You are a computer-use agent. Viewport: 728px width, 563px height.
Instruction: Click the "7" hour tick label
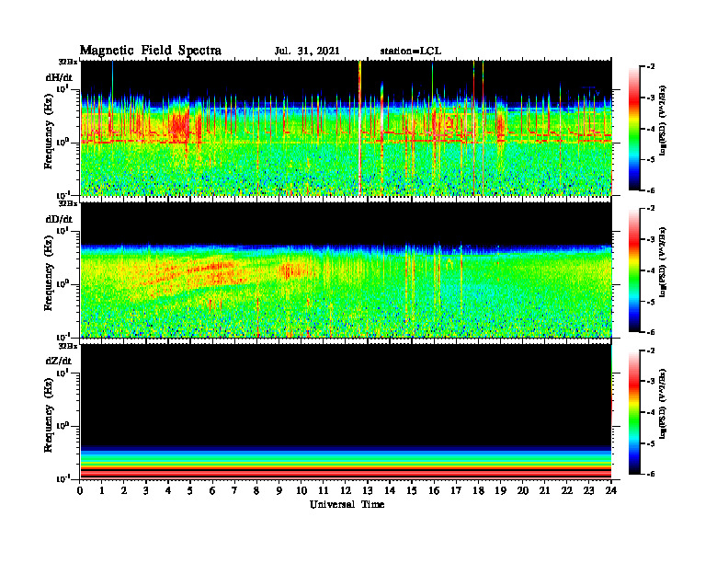click(x=234, y=490)
